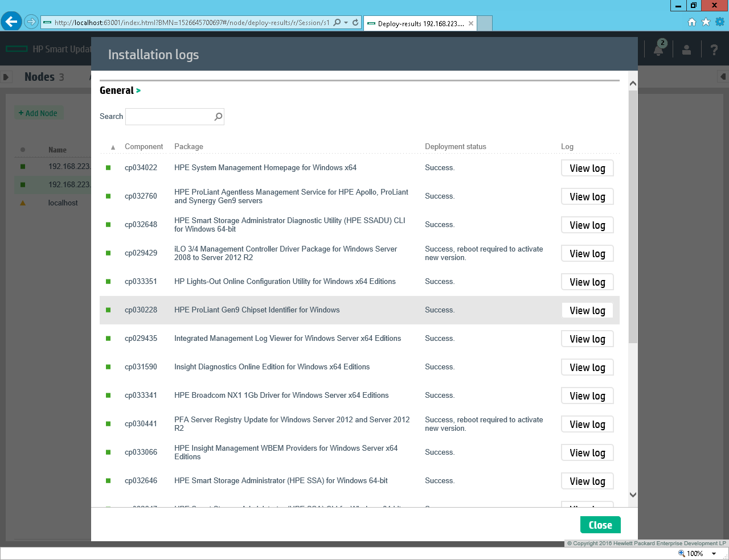Open the zoom level dropdown arrow
This screenshot has height=560, width=729.
pyautogui.click(x=714, y=554)
